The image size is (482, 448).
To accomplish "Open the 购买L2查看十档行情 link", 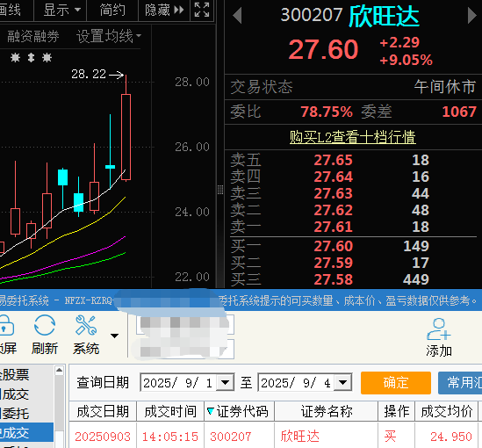I will (353, 137).
